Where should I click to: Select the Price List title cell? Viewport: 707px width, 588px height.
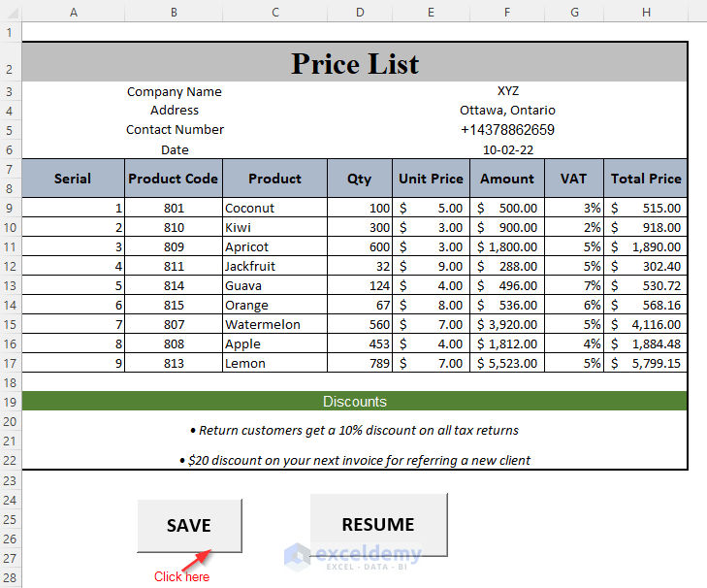coord(354,62)
